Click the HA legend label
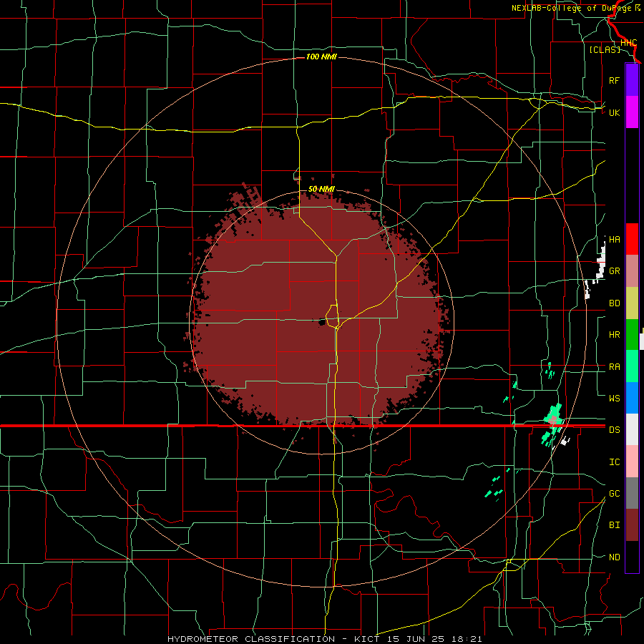644x644 pixels. point(614,240)
